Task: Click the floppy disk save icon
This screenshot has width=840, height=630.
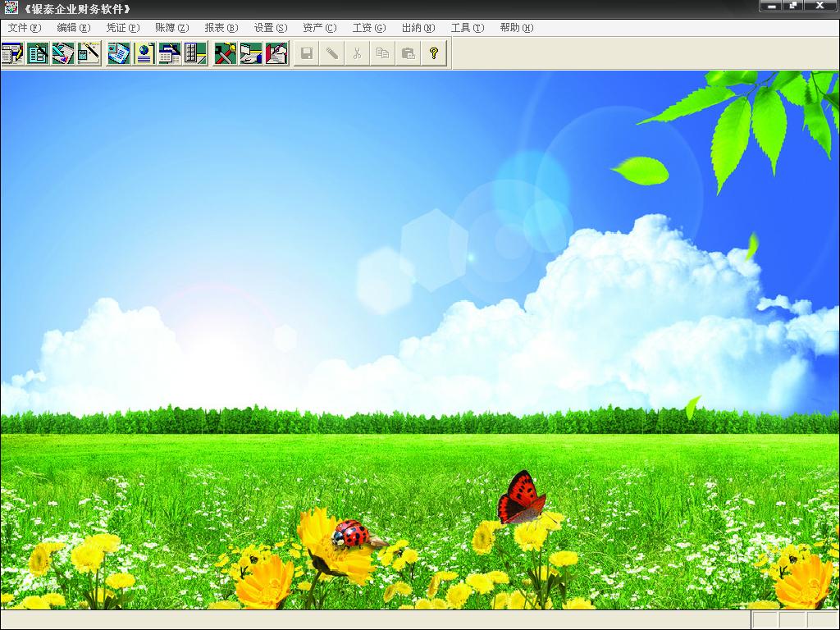Action: (x=307, y=54)
